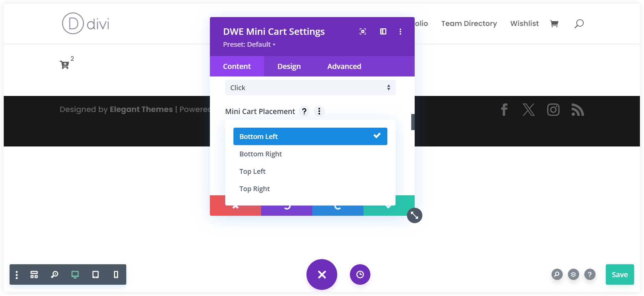Open builder settings dots in bottom toolbar
644x296 pixels.
point(17,274)
